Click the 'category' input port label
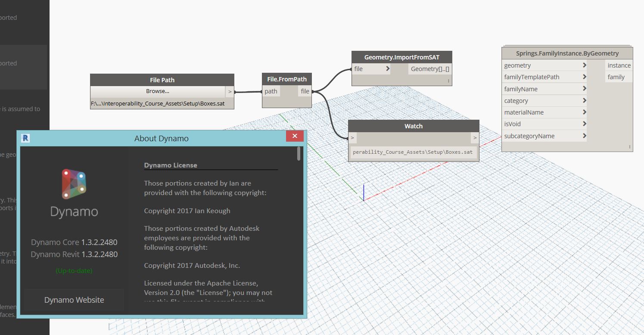Viewport: 644px width, 335px height. click(x=516, y=101)
